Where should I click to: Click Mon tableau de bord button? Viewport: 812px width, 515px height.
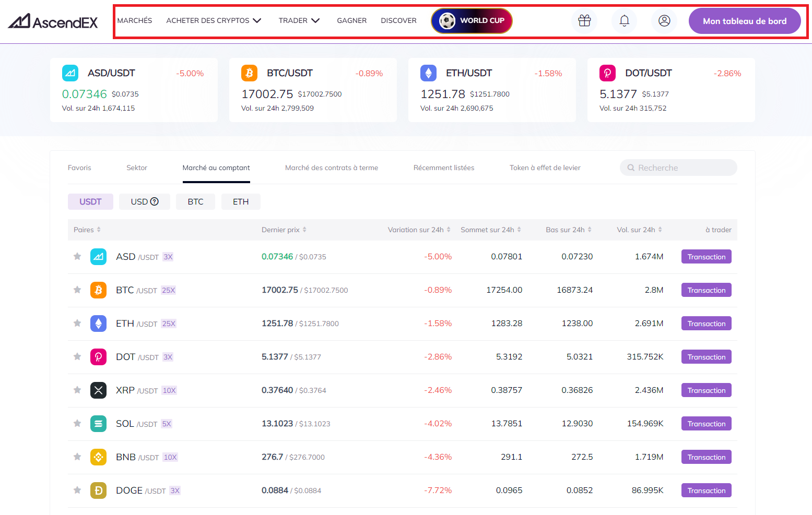(745, 21)
